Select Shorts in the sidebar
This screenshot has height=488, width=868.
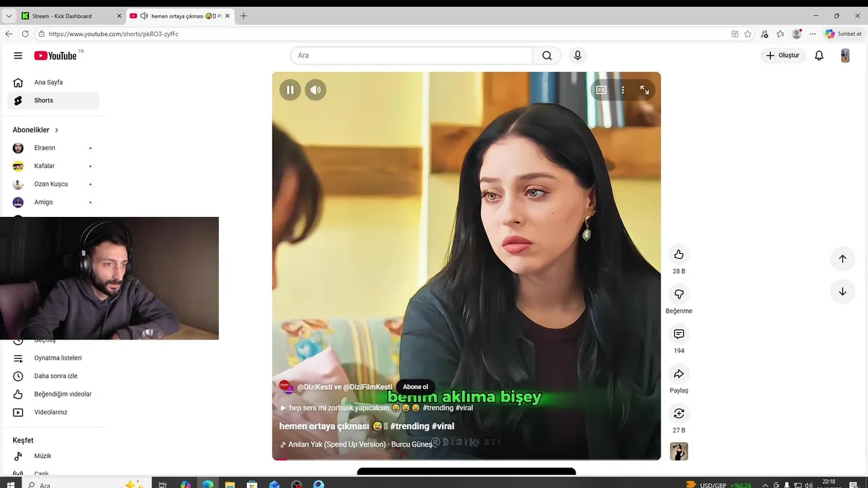tap(53, 100)
